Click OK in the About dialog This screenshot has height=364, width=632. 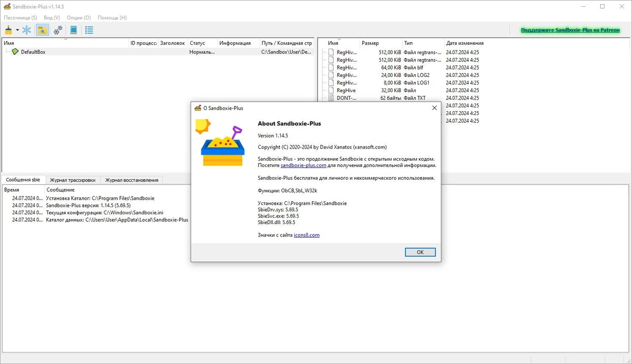pyautogui.click(x=420, y=252)
